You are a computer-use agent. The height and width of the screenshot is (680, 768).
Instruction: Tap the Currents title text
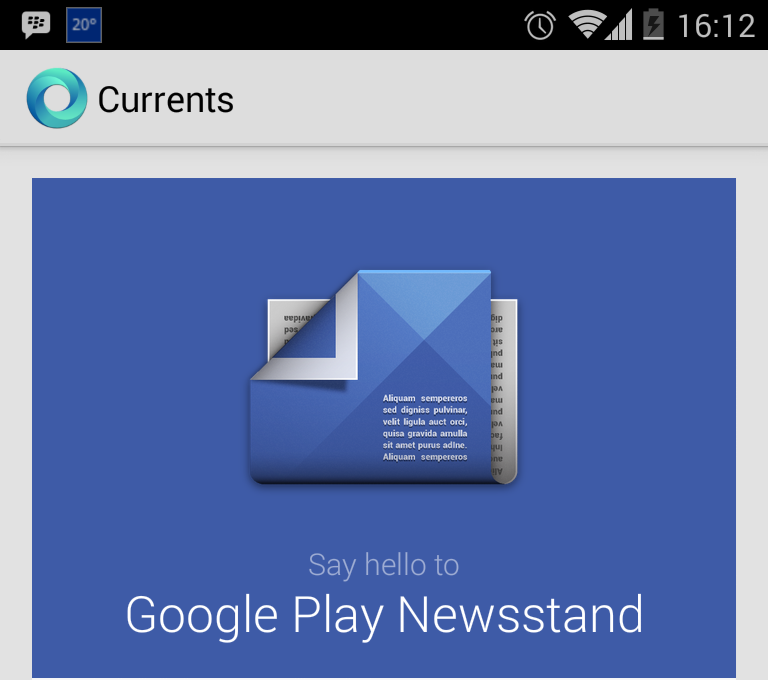[166, 100]
